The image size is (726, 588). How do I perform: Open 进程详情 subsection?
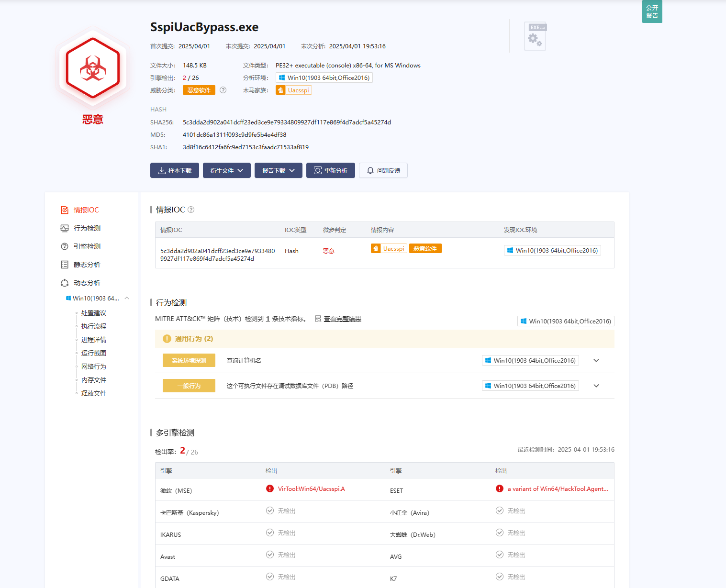click(x=94, y=340)
